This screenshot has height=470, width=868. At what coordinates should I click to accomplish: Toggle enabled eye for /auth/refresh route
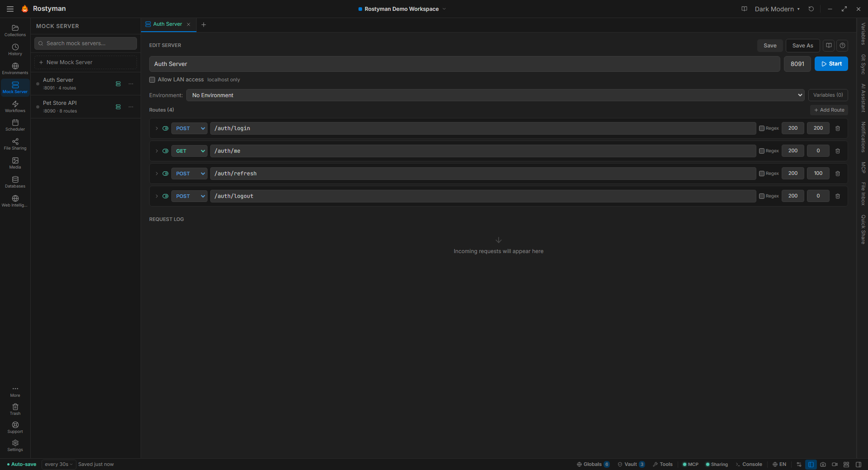point(165,174)
